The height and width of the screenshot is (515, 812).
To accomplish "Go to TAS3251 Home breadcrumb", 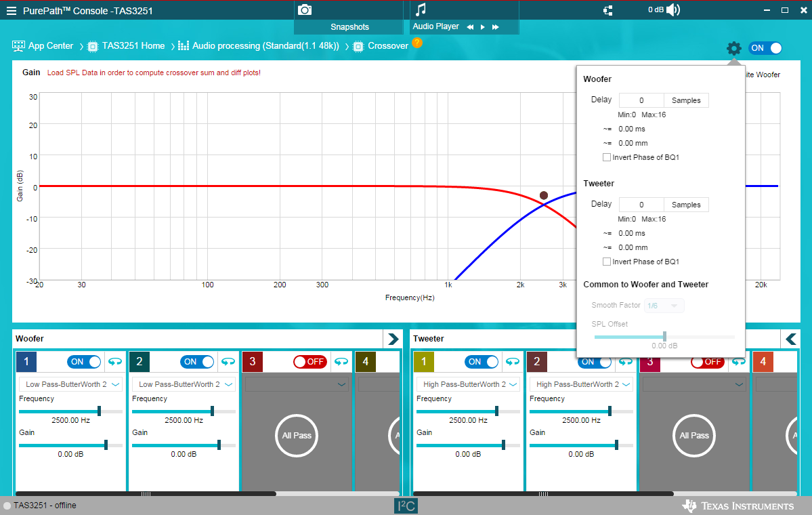I will coord(133,46).
